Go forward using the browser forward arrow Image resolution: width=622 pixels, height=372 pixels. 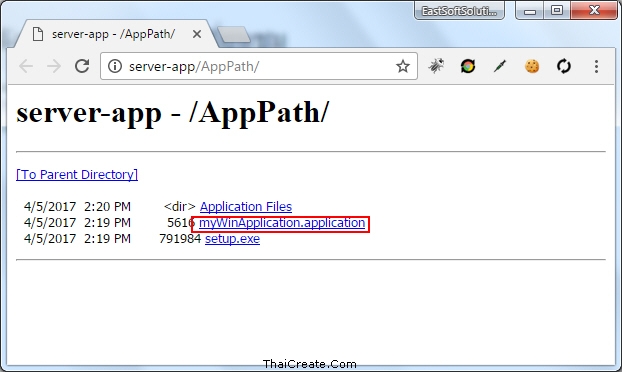54,66
